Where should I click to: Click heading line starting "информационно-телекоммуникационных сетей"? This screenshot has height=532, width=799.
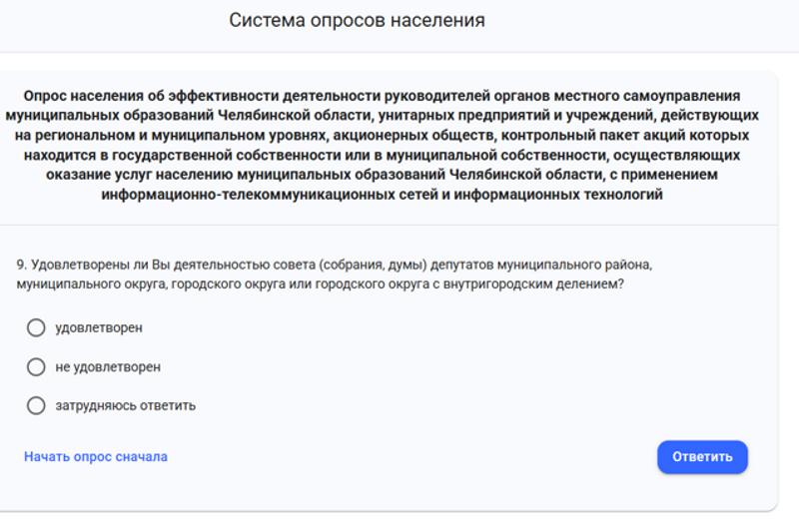383,195
